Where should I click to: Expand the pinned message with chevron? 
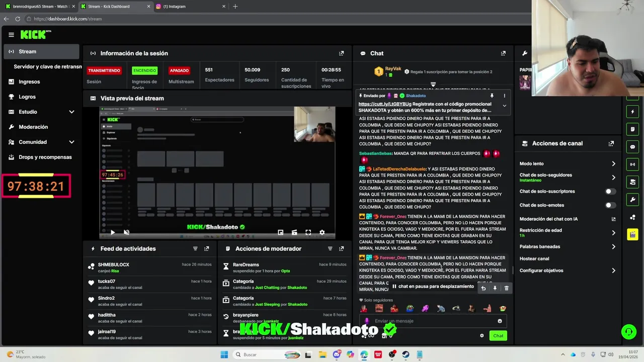[504, 106]
